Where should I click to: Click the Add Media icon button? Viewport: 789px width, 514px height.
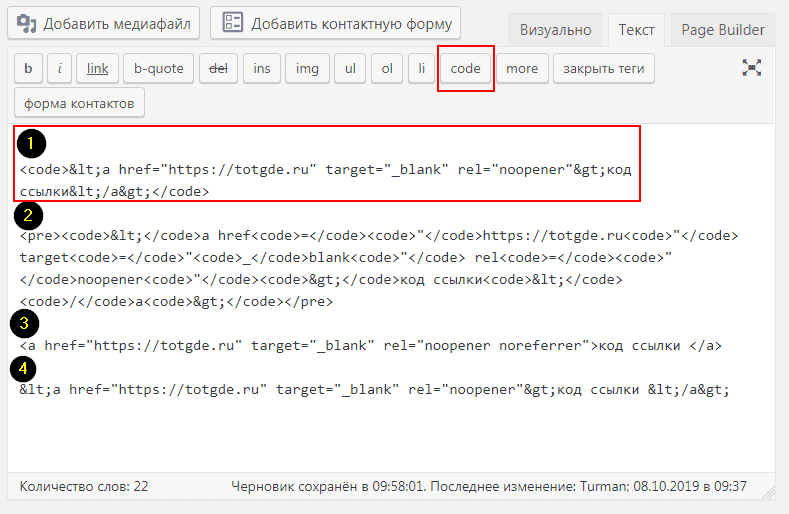pos(103,23)
